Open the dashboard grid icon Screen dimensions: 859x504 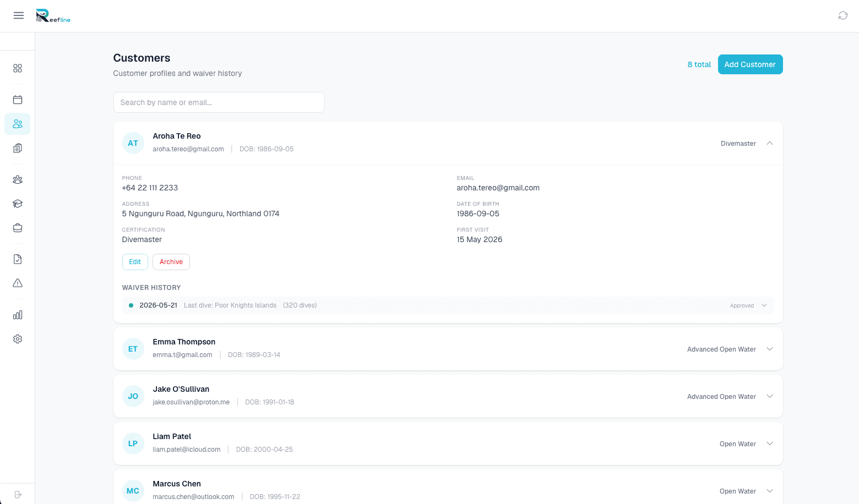pos(18,68)
